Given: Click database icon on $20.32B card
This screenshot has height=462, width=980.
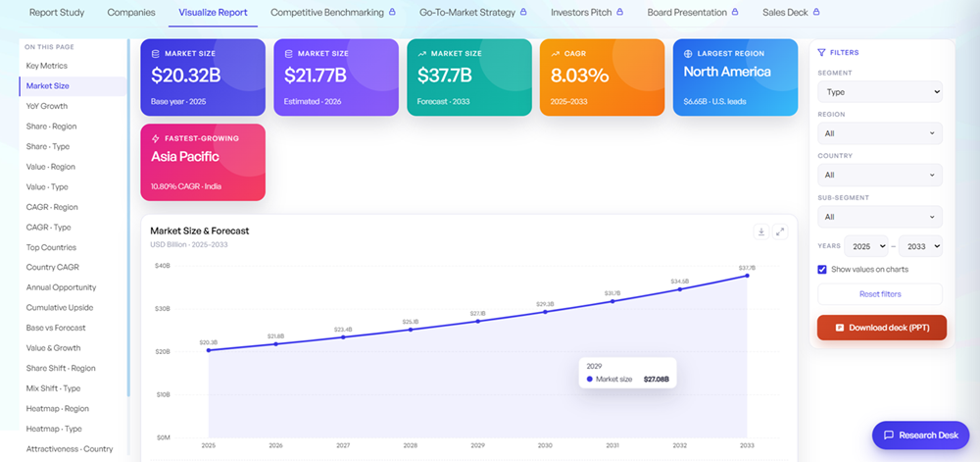Looking at the screenshot, I should point(155,54).
